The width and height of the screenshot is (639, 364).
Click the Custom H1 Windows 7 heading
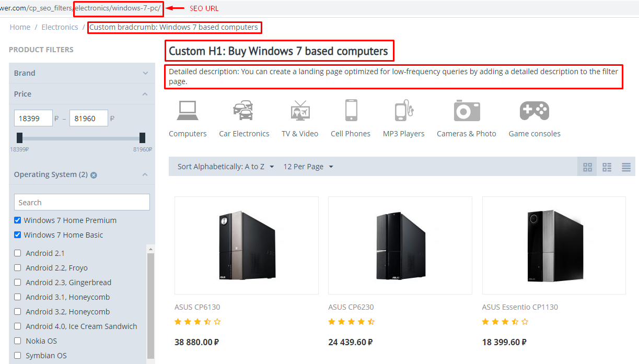(278, 51)
